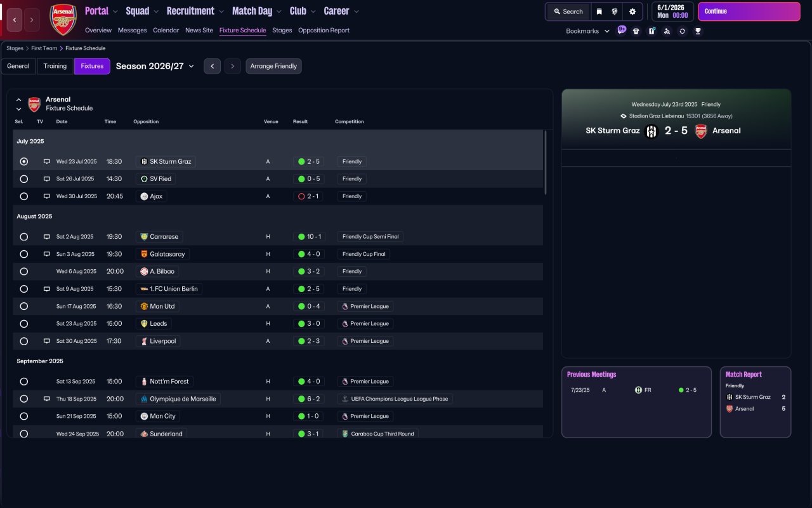Open the News Site tab
The width and height of the screenshot is (812, 508).
[199, 30]
